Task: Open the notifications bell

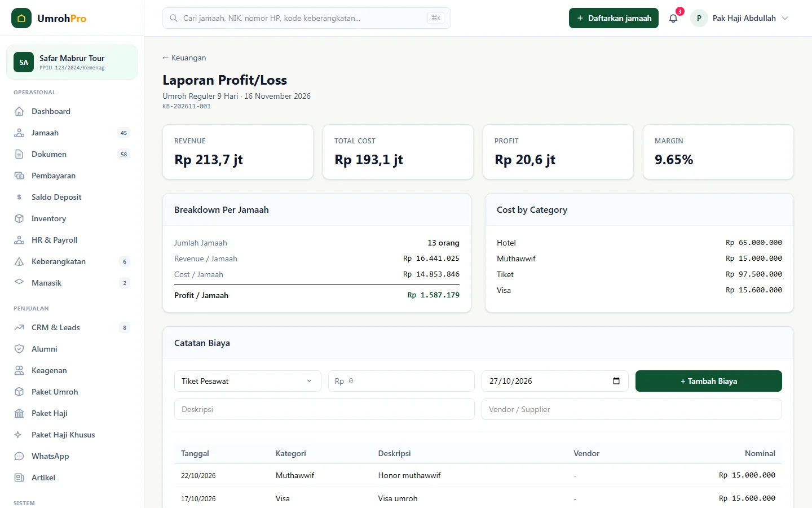Action: pos(673,18)
